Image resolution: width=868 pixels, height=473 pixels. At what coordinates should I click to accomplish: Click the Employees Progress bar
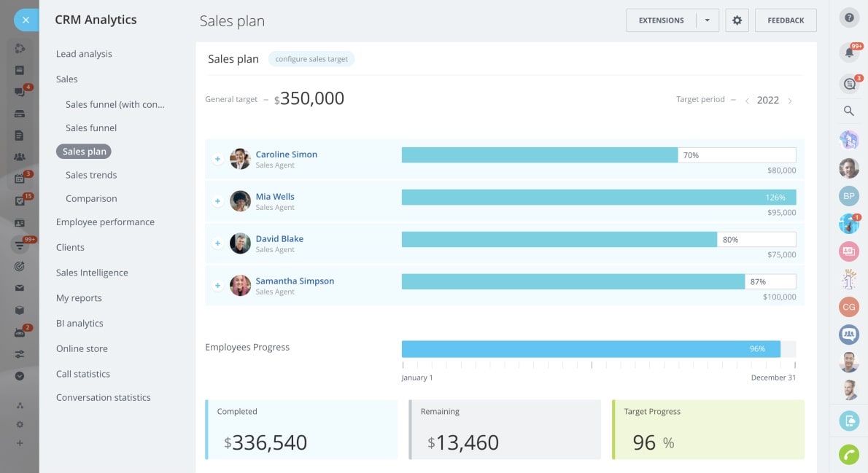tap(591, 349)
